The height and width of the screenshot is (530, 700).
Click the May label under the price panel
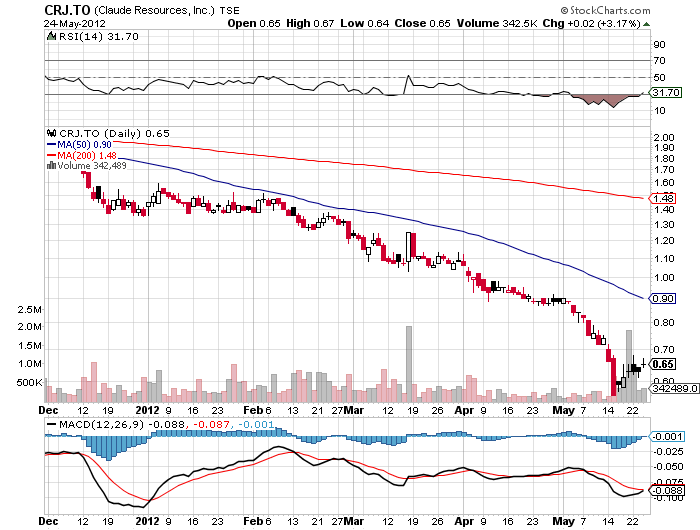pos(563,410)
